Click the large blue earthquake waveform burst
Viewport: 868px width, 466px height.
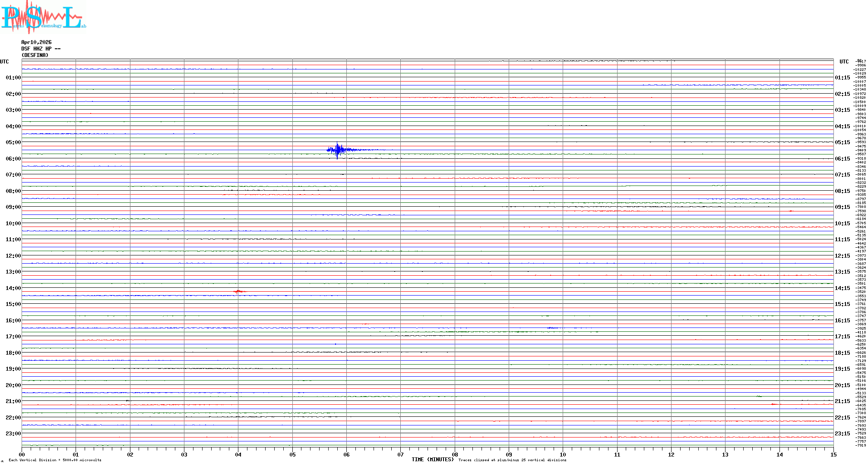338,150
